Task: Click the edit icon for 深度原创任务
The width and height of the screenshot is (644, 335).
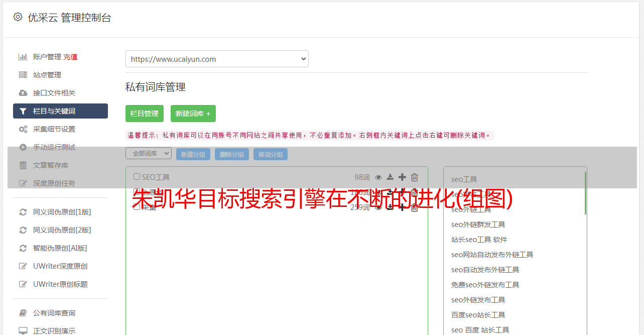Action: pos(23,183)
